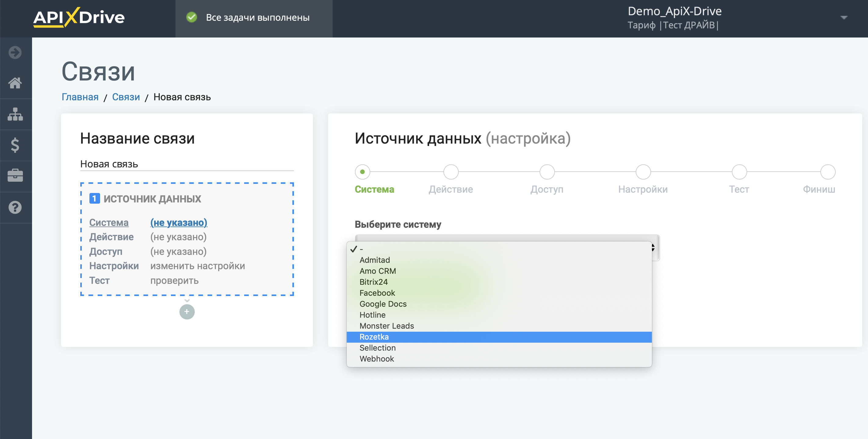Choose Monster Leads from the system list
This screenshot has width=868, height=439.
tap(499, 326)
